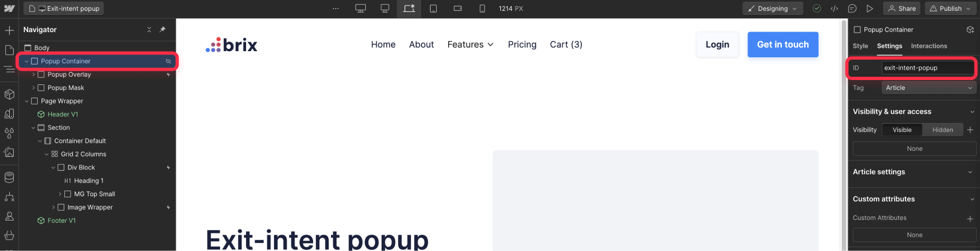The width and height of the screenshot is (980, 251).
Task: Open the Publish menu
Action: point(951,9)
